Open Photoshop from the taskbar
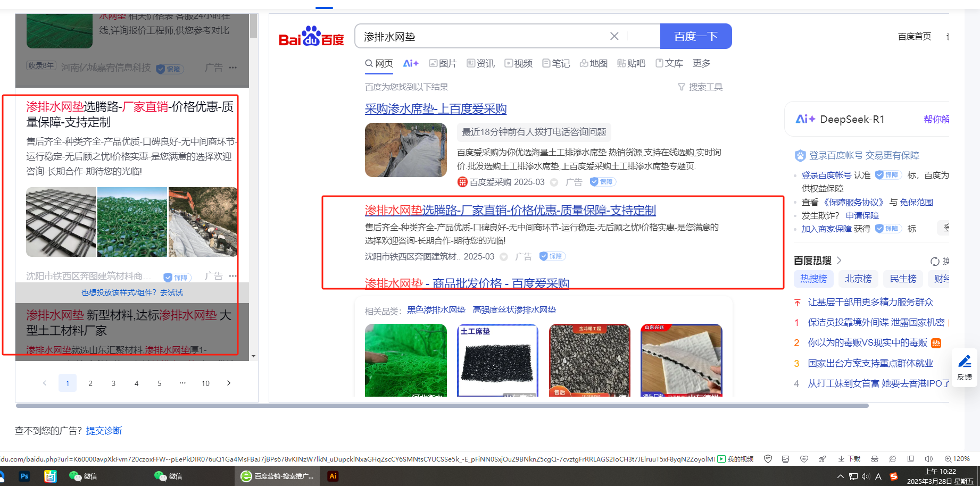Screen dimensions: 980x486 [x=24, y=476]
